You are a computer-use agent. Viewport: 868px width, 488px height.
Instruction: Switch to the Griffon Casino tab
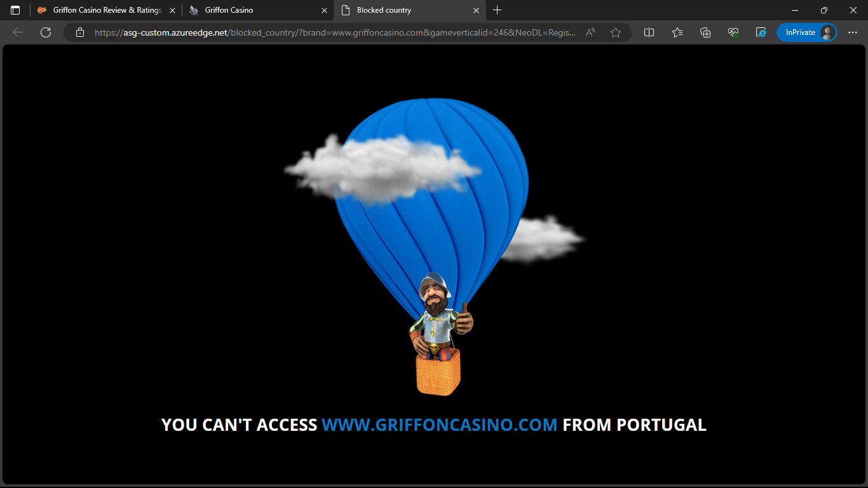click(254, 10)
